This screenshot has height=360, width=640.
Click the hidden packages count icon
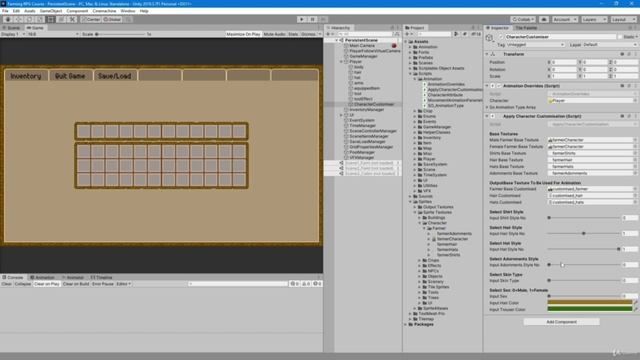(x=476, y=34)
